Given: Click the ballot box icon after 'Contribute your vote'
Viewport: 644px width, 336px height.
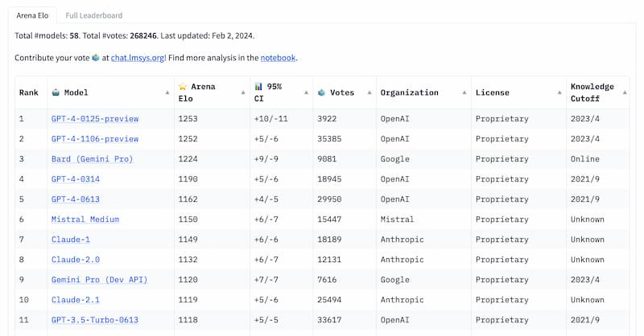Looking at the screenshot, I should pyautogui.click(x=96, y=58).
